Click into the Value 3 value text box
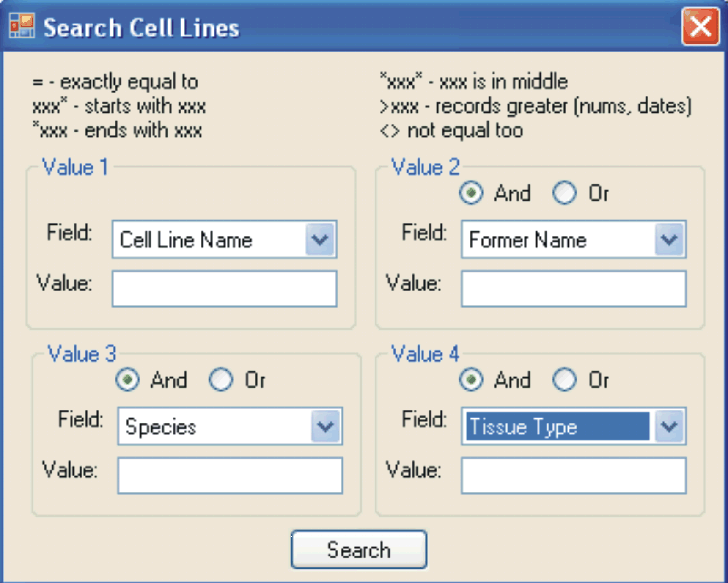The width and height of the screenshot is (728, 583). click(x=230, y=476)
